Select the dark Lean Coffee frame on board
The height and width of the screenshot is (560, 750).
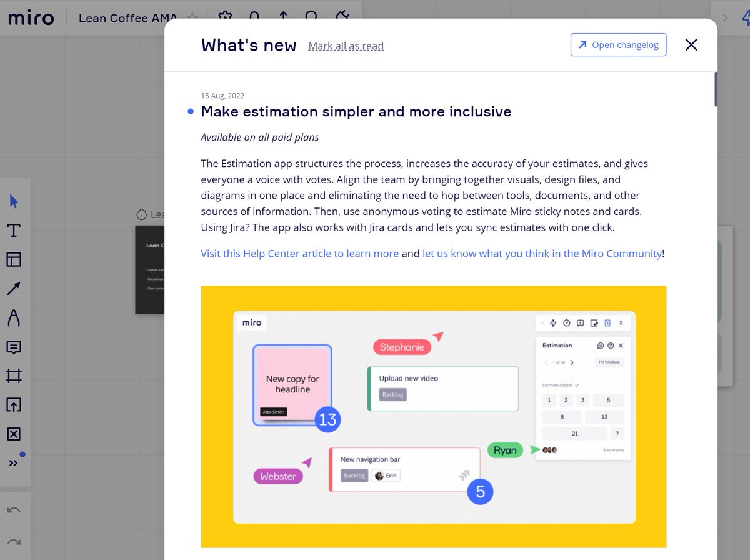[x=150, y=270]
